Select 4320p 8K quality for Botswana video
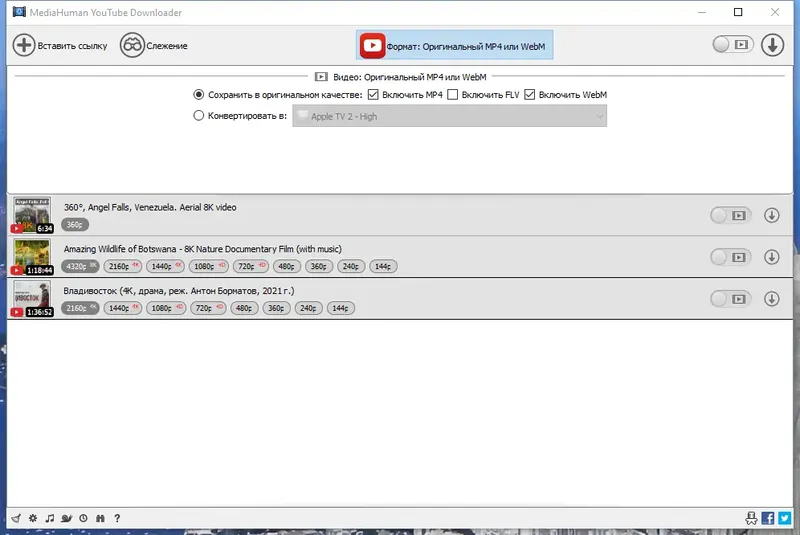 80,266
